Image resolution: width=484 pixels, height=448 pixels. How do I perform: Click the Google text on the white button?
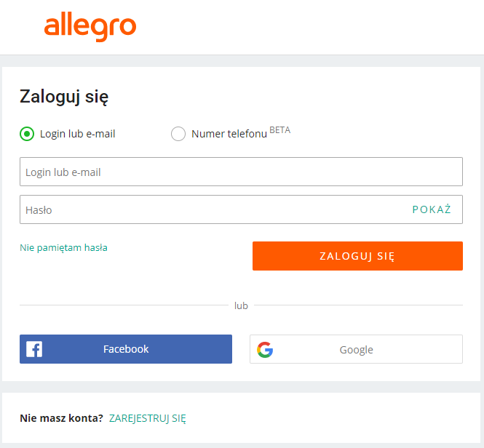point(356,350)
